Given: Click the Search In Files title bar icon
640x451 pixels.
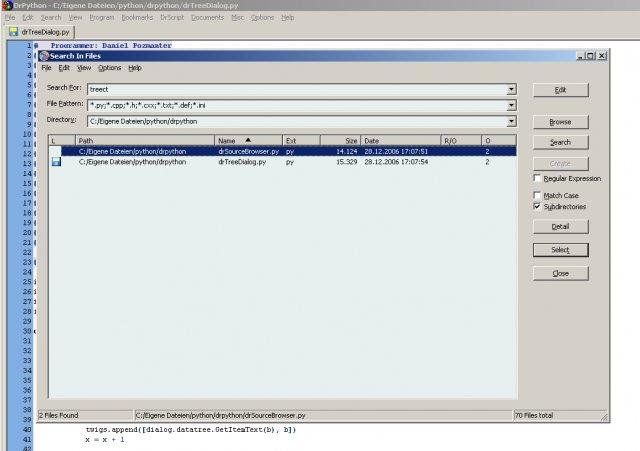Looking at the screenshot, I should pyautogui.click(x=44, y=56).
